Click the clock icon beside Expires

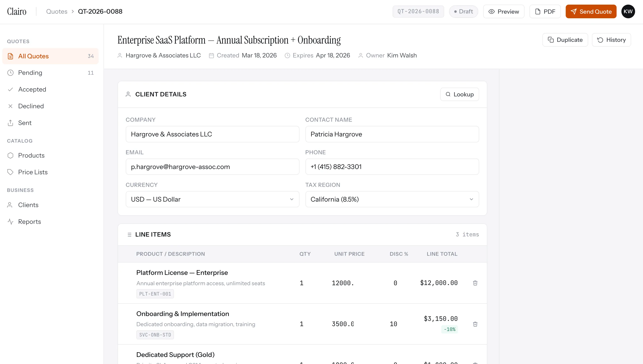(x=287, y=55)
